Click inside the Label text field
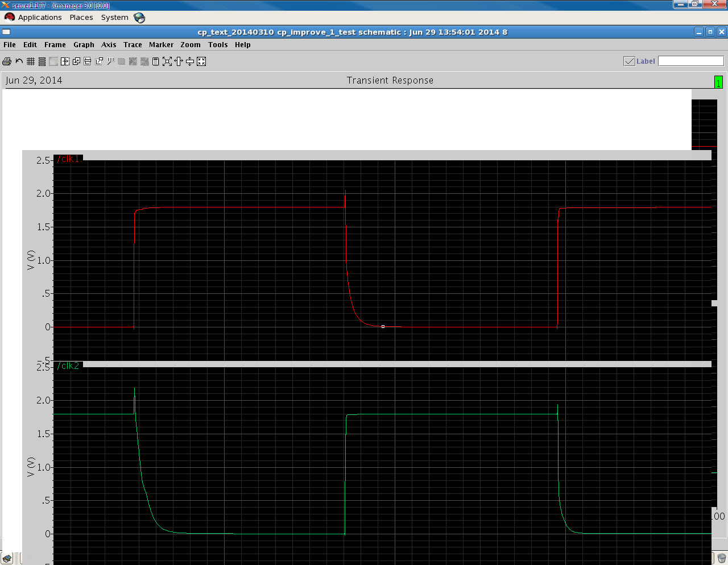Image resolution: width=728 pixels, height=565 pixels. pyautogui.click(x=690, y=61)
